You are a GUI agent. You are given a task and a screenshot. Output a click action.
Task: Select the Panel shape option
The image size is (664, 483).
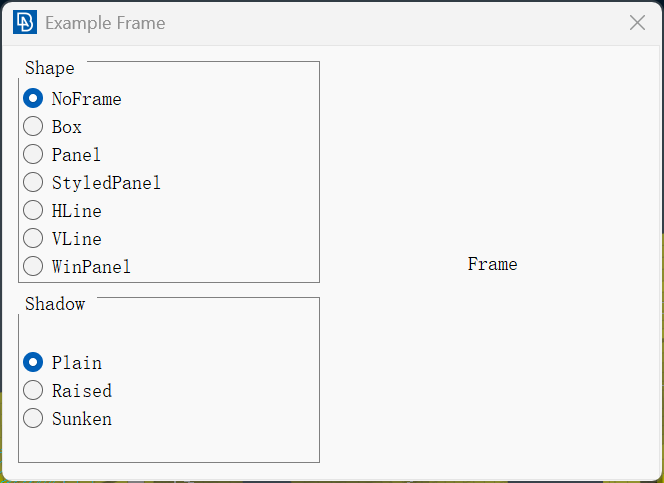click(x=62, y=155)
